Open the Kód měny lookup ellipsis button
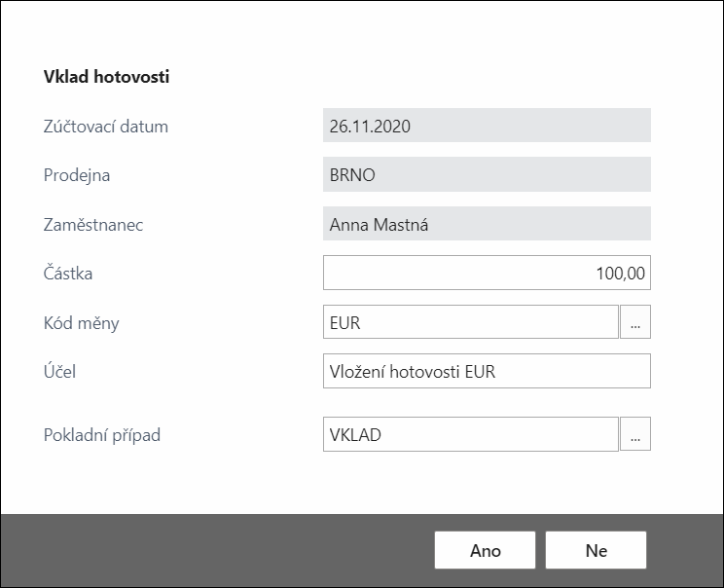This screenshot has height=588, width=724. [635, 322]
